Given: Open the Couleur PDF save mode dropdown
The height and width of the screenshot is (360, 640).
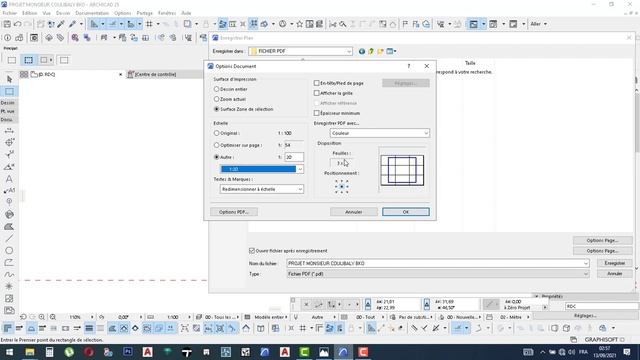Looking at the screenshot, I should pyautogui.click(x=380, y=133).
